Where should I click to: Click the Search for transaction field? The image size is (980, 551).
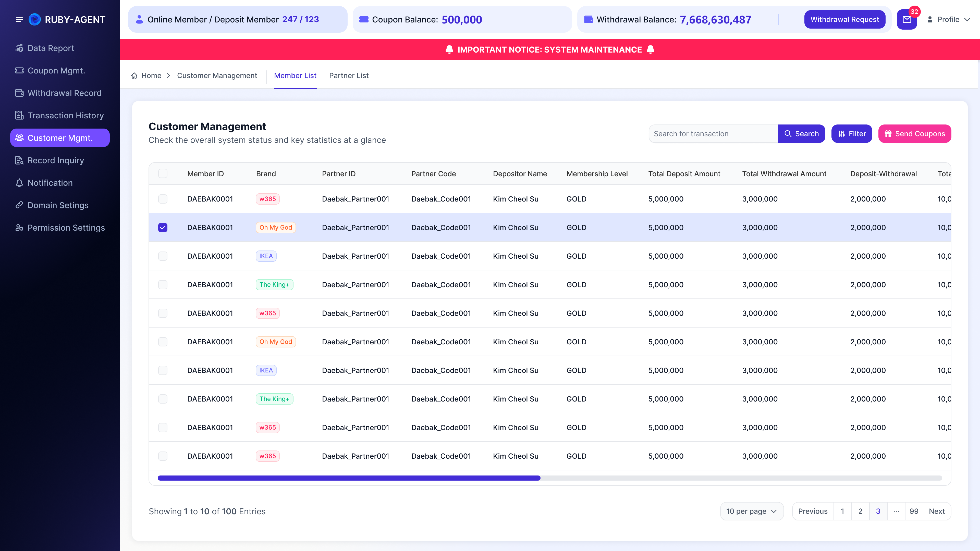coord(713,134)
